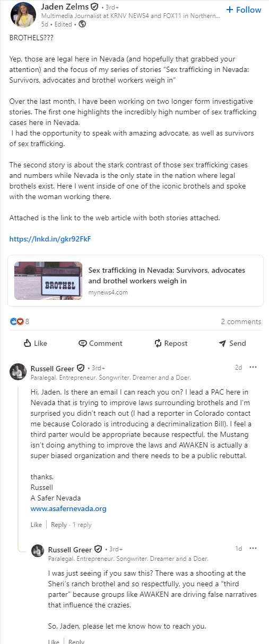Repost this post
The width and height of the screenshot is (269, 644).
pos(171,343)
